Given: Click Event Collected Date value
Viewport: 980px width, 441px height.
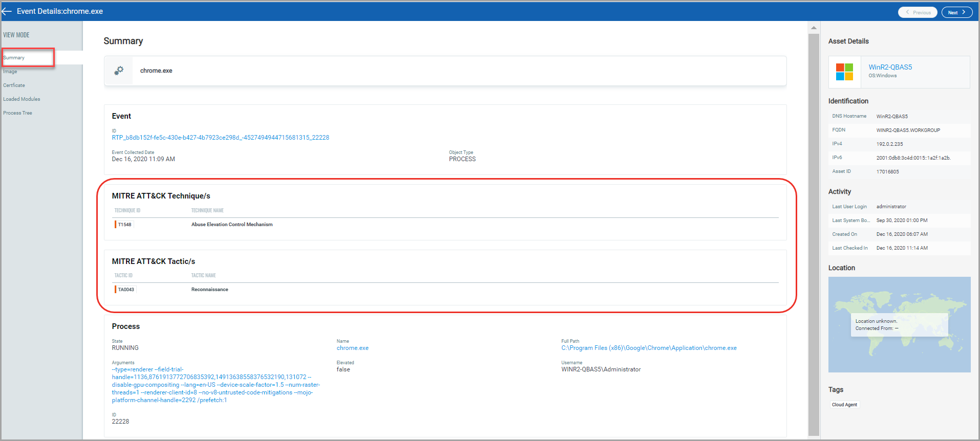Looking at the screenshot, I should [x=143, y=159].
